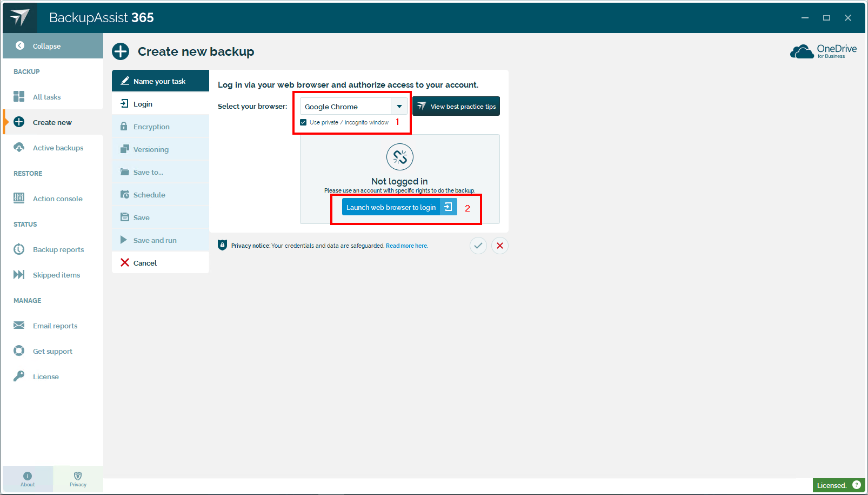Open the Get support page
Image resolution: width=868 pixels, height=495 pixels.
pyautogui.click(x=53, y=351)
